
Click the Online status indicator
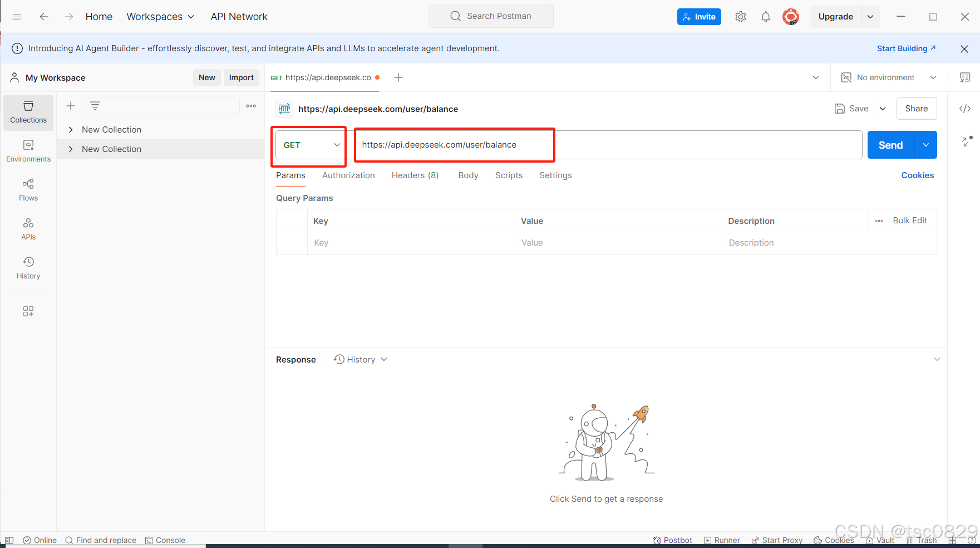point(40,540)
